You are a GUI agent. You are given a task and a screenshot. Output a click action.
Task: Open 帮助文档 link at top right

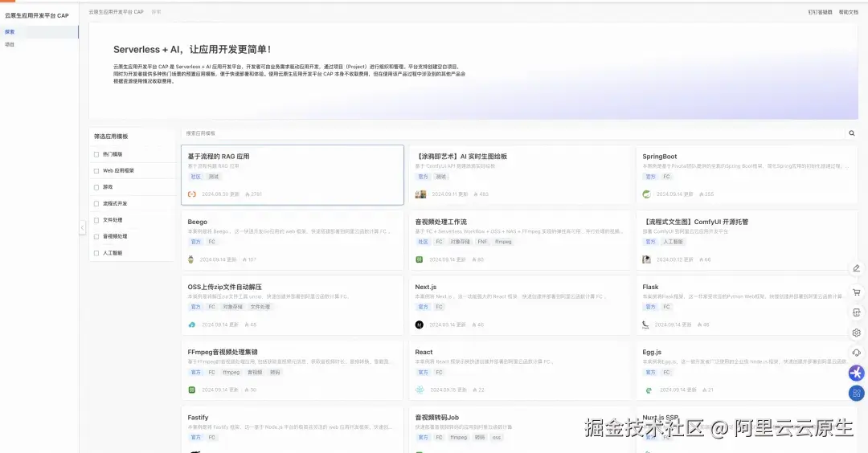pos(848,12)
